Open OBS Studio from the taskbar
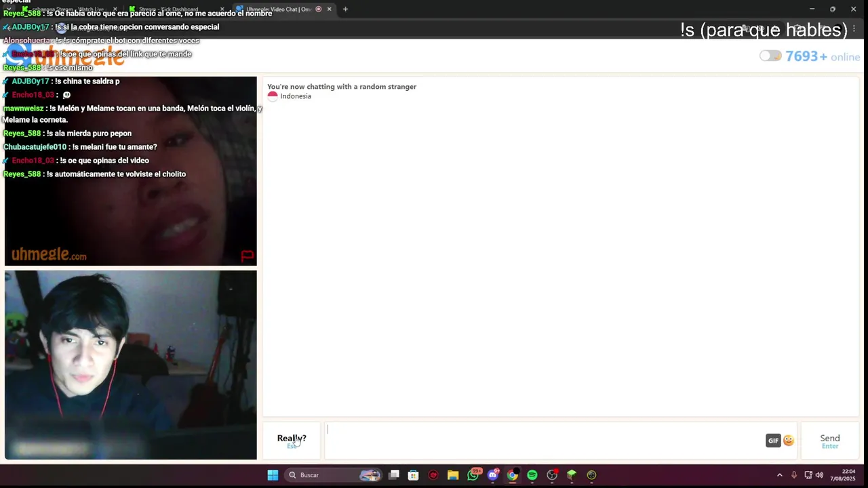868x488 pixels. [552, 475]
